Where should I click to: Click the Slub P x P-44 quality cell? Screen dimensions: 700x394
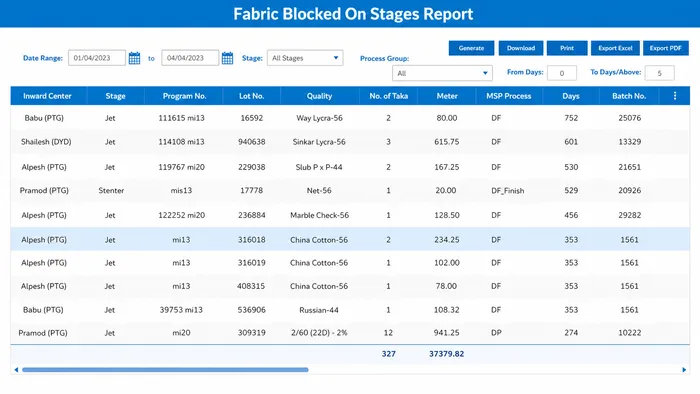[319, 167]
